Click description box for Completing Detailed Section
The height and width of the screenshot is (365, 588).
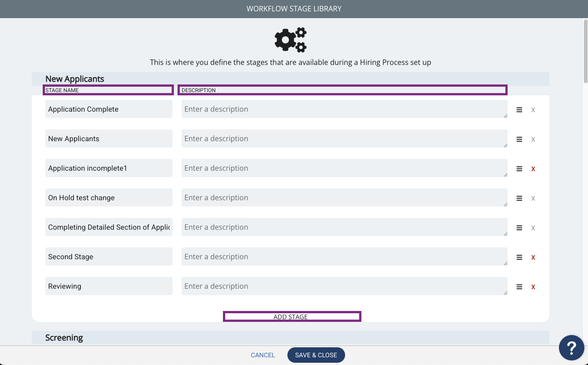345,227
